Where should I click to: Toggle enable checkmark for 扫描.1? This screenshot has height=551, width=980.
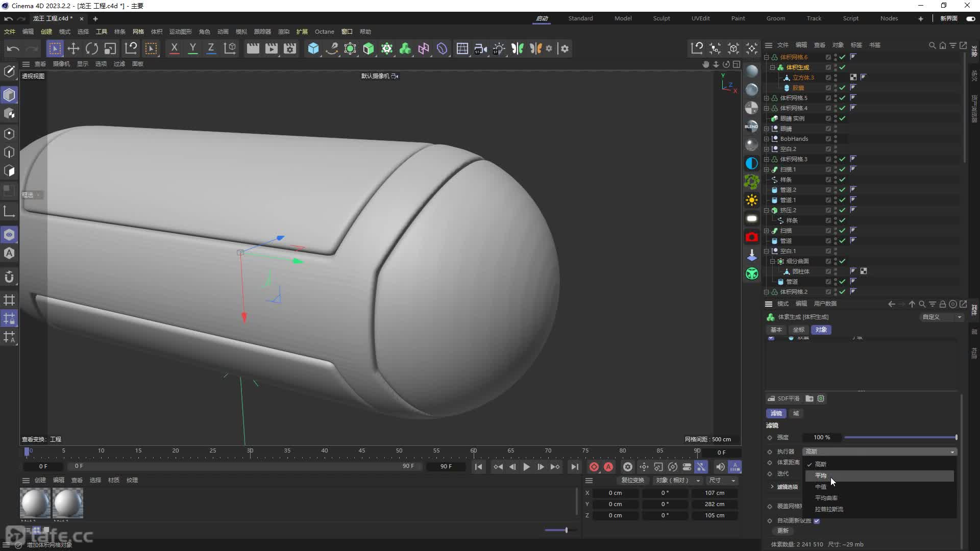pos(842,169)
